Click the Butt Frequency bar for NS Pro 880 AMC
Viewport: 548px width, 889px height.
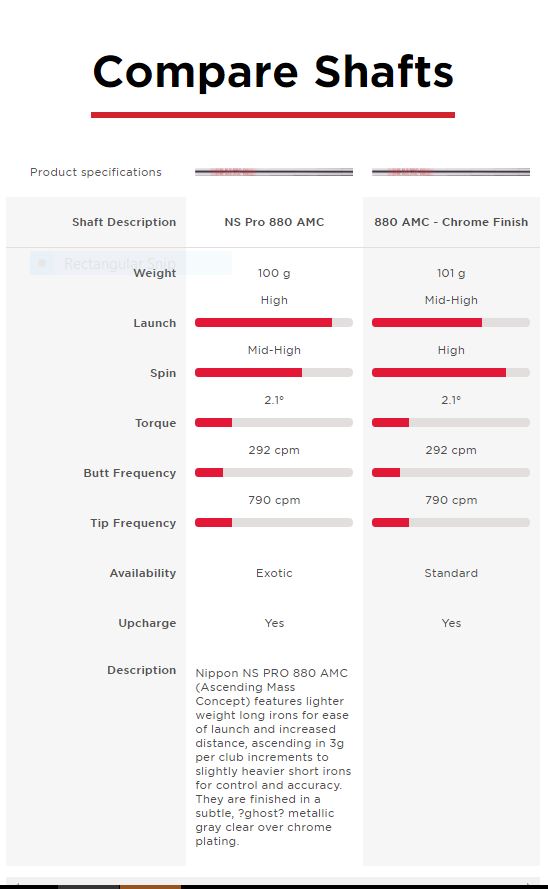coord(274,472)
